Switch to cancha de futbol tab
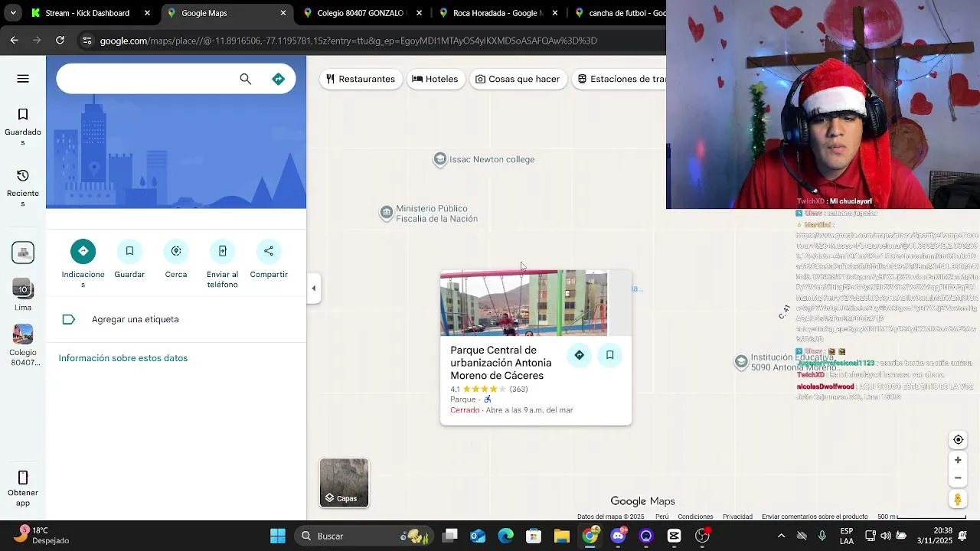This screenshot has height=551, width=980. coord(620,13)
